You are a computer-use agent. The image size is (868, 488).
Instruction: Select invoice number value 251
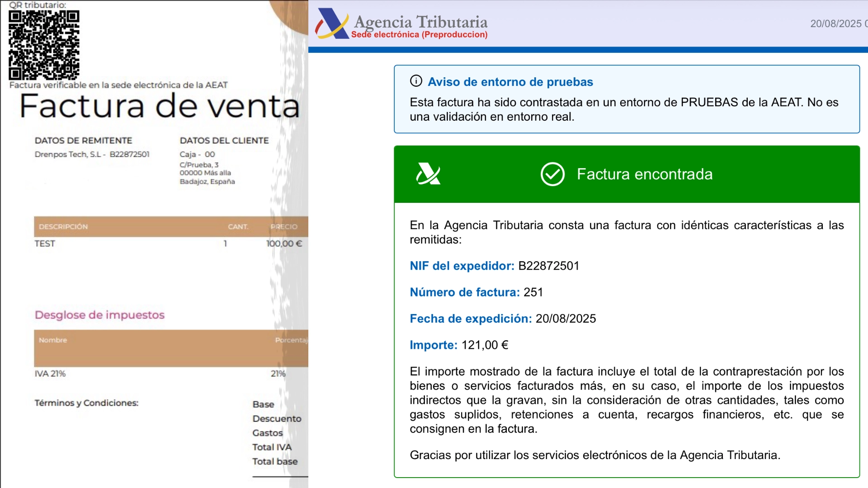coord(533,292)
